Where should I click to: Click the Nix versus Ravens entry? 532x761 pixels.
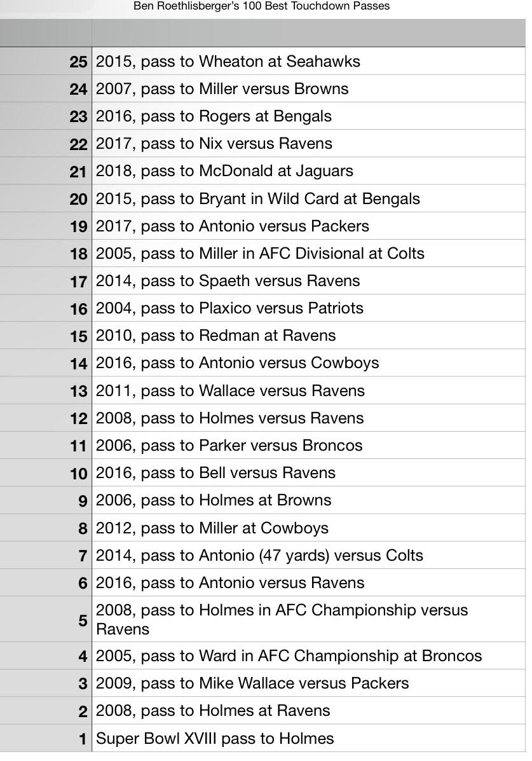pyautogui.click(x=308, y=143)
